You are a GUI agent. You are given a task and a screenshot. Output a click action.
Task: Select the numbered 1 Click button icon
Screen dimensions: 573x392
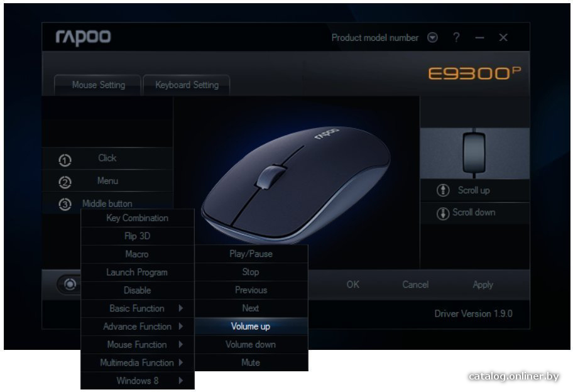coord(65,160)
